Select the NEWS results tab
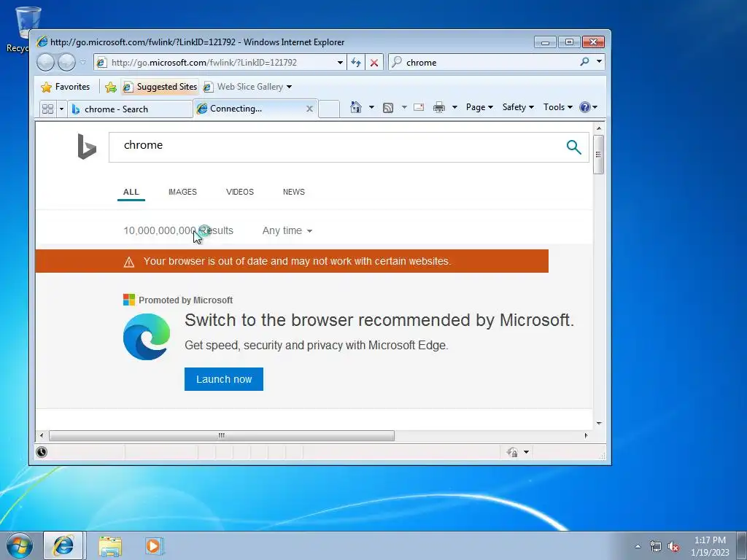 click(293, 192)
